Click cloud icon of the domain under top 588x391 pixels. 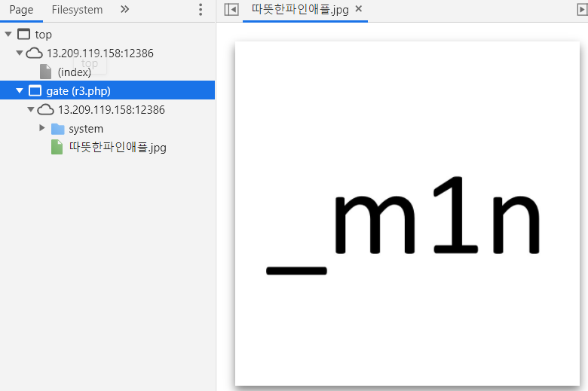pos(34,53)
